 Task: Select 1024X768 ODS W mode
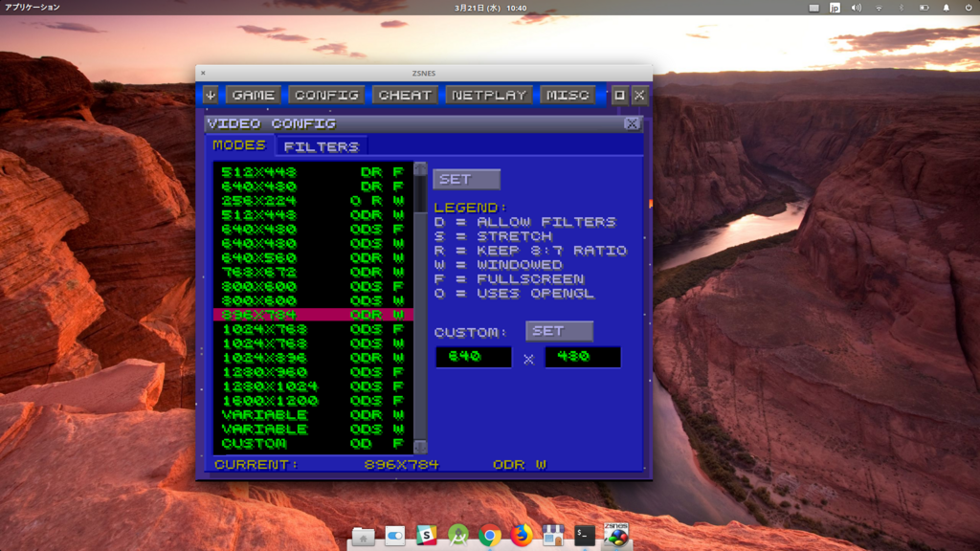point(313,343)
